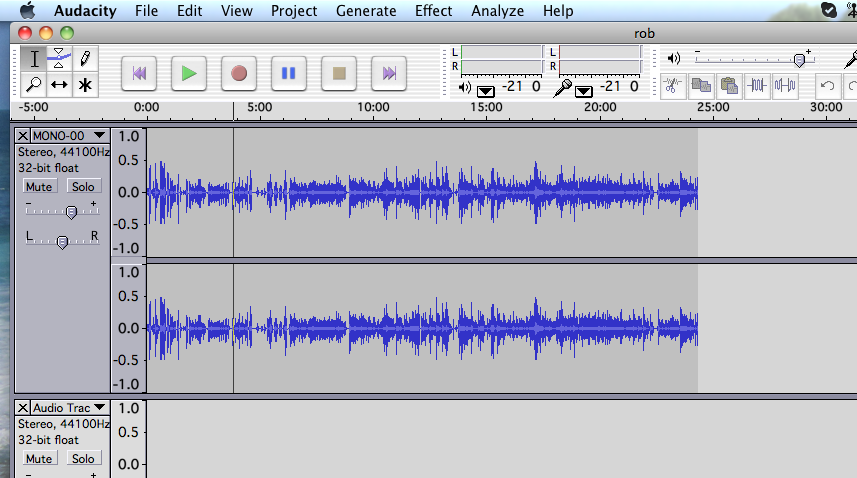Image resolution: width=857 pixels, height=478 pixels.
Task: Open the Audacity application menu
Action: click(85, 10)
